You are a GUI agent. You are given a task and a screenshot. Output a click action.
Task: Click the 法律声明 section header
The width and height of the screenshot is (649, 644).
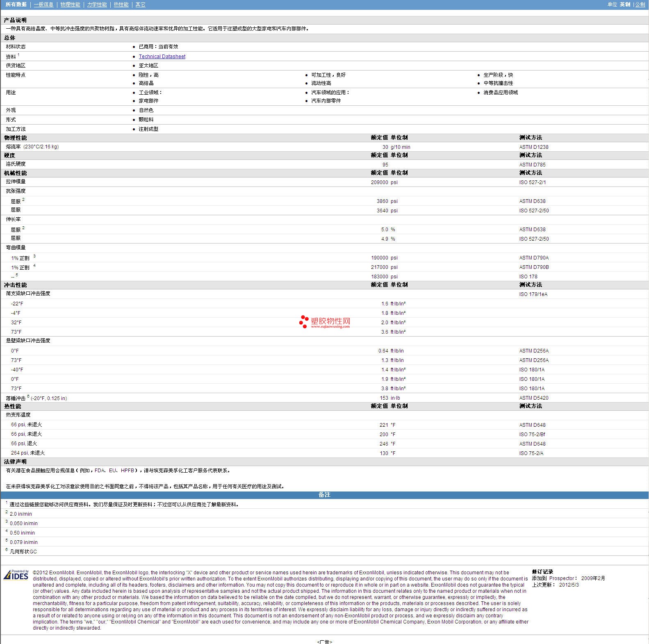pos(15,462)
